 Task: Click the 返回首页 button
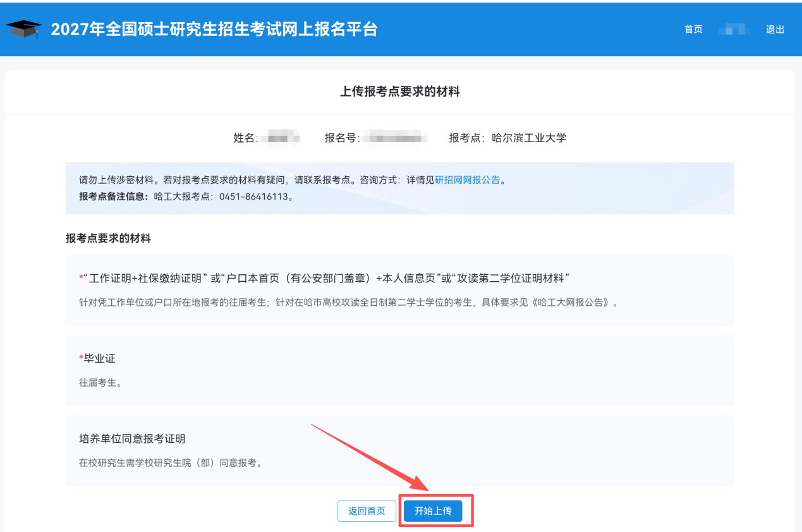(x=367, y=511)
